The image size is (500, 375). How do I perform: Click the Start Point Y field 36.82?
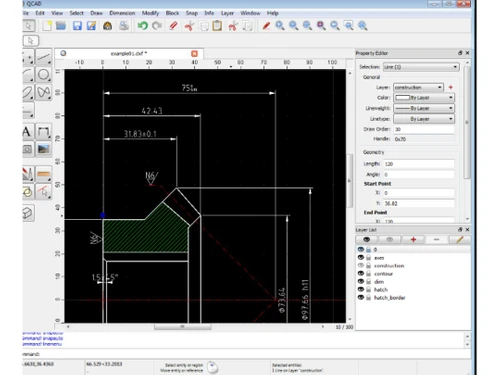point(419,203)
